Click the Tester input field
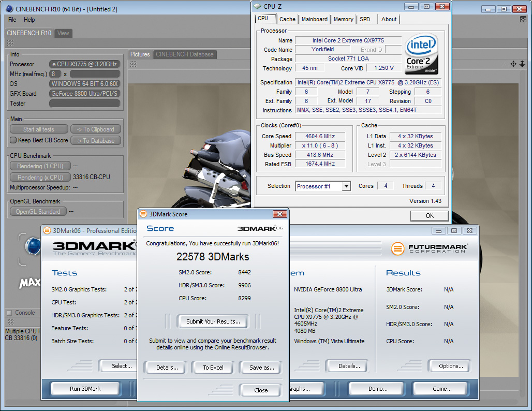 [x=85, y=104]
